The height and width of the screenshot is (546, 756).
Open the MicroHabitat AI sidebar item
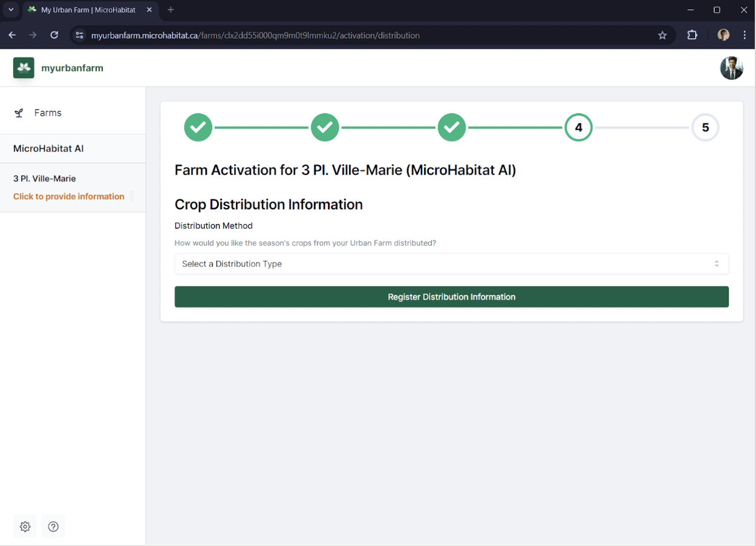coord(73,148)
